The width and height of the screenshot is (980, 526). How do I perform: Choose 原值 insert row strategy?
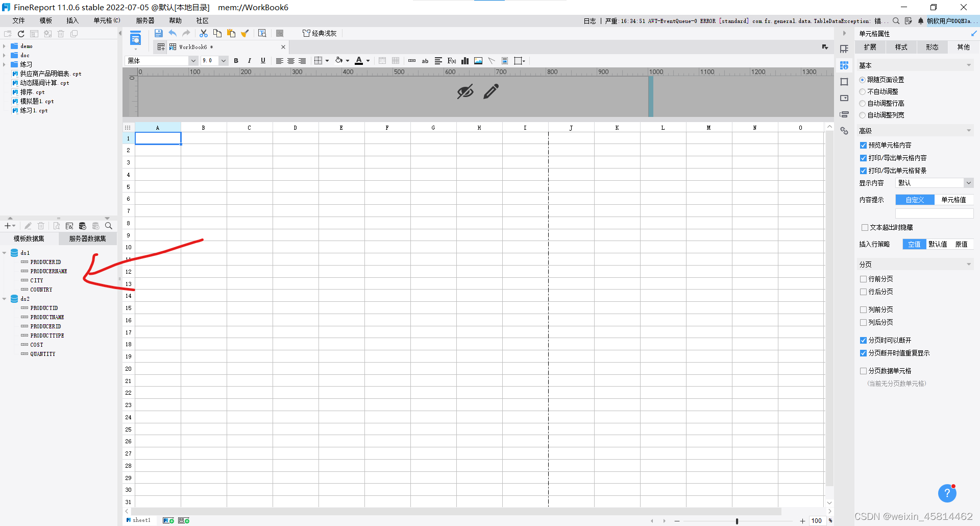coord(961,244)
